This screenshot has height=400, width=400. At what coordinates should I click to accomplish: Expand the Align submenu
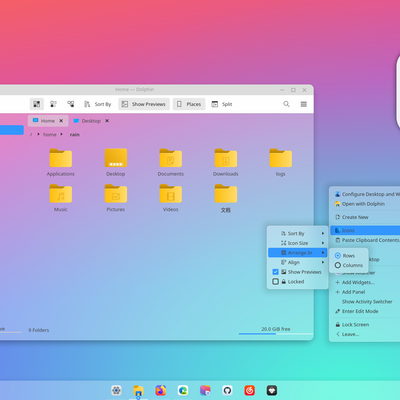pos(298,262)
